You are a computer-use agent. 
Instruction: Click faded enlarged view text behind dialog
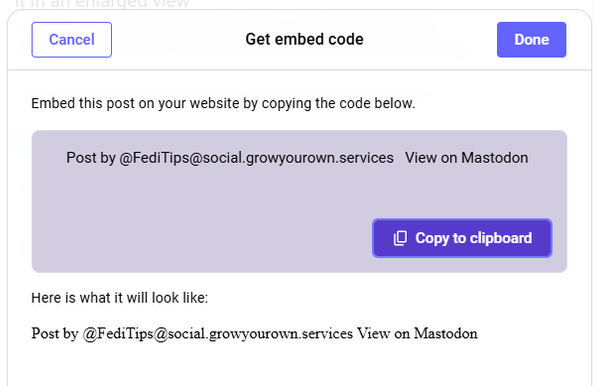click(x=103, y=4)
